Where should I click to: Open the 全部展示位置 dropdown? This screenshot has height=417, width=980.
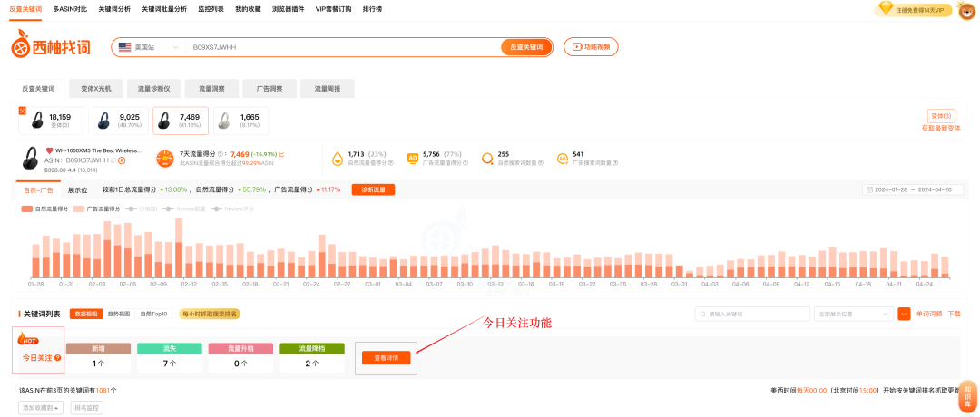click(854, 314)
